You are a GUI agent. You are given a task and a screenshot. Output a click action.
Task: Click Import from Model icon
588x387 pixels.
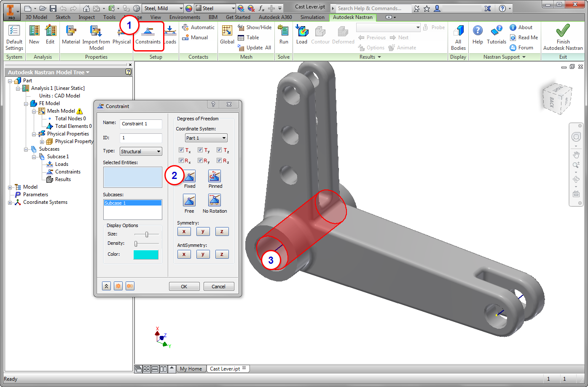pos(96,31)
